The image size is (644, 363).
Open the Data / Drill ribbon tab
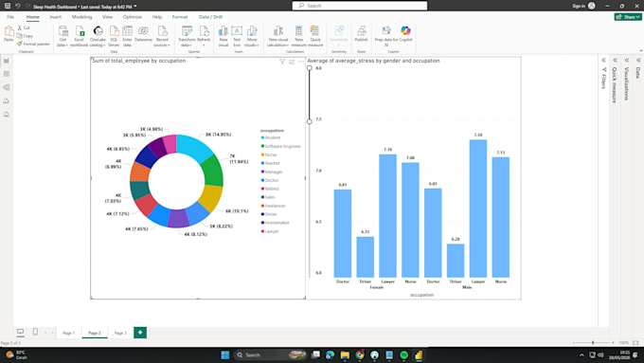210,17
